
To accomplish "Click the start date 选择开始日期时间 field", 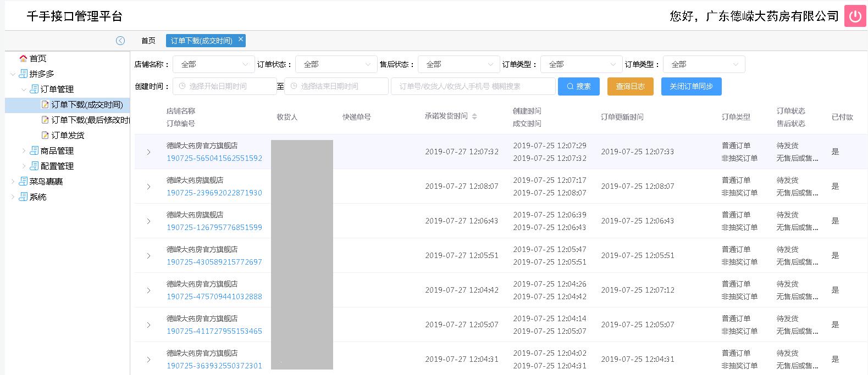I will tap(224, 86).
